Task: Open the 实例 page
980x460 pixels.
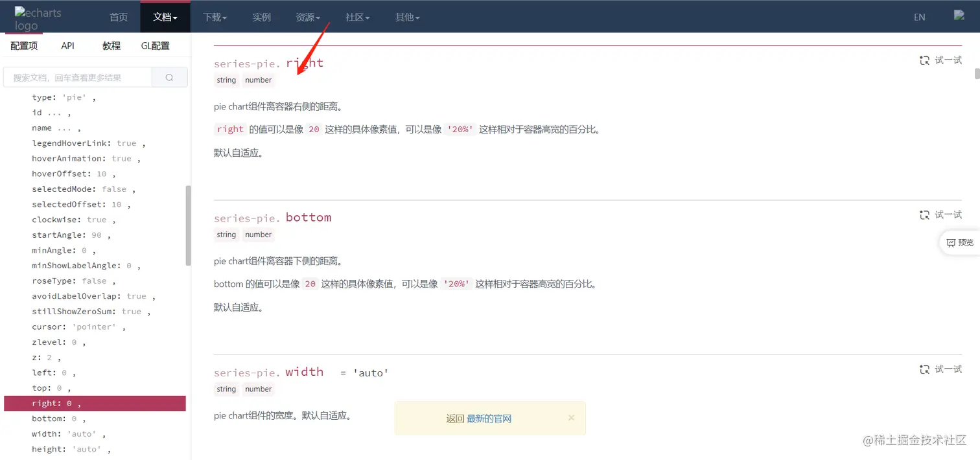Action: (262, 17)
